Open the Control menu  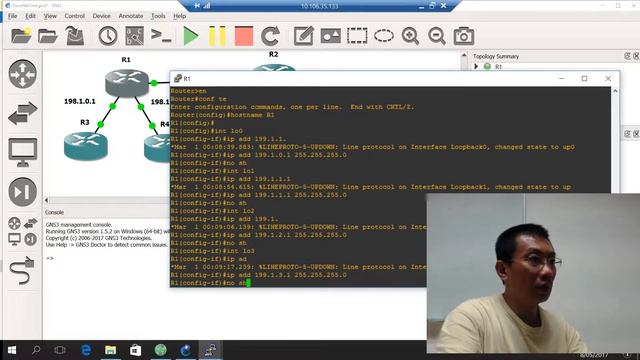[x=74, y=16]
